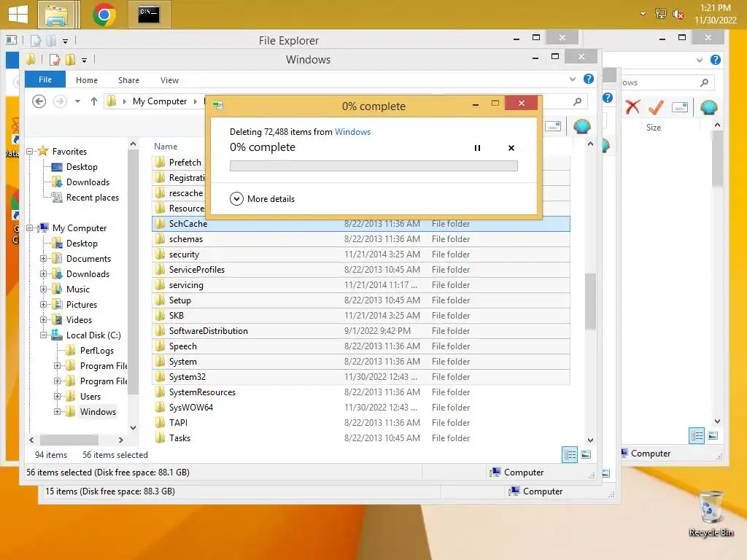Click the delete progress bar
The image size is (747, 560).
click(373, 166)
